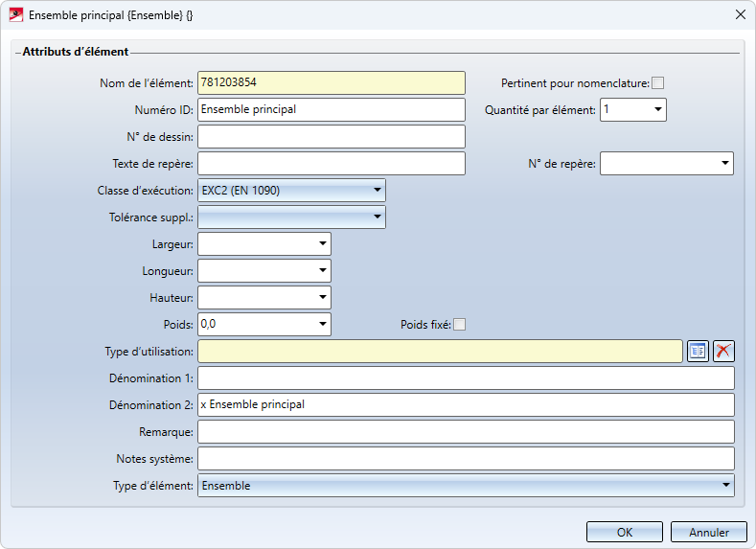The image size is (756, 549).
Task: Select the Texte de repère field
Action: click(x=332, y=164)
